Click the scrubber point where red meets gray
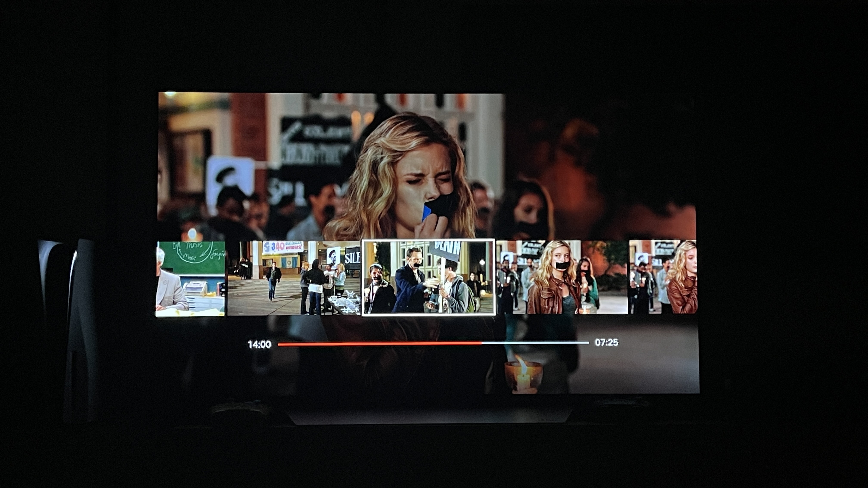 point(482,343)
